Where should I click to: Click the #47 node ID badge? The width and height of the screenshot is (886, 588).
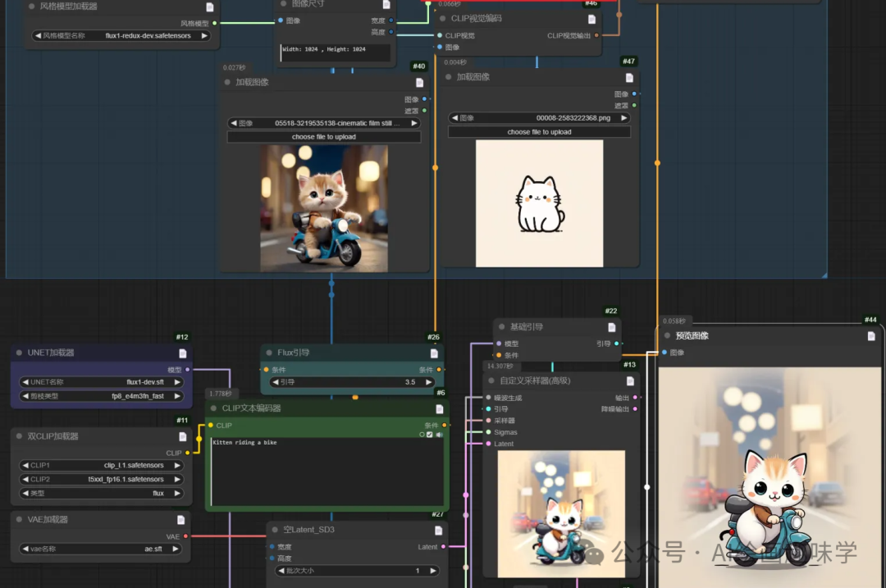pyautogui.click(x=628, y=61)
